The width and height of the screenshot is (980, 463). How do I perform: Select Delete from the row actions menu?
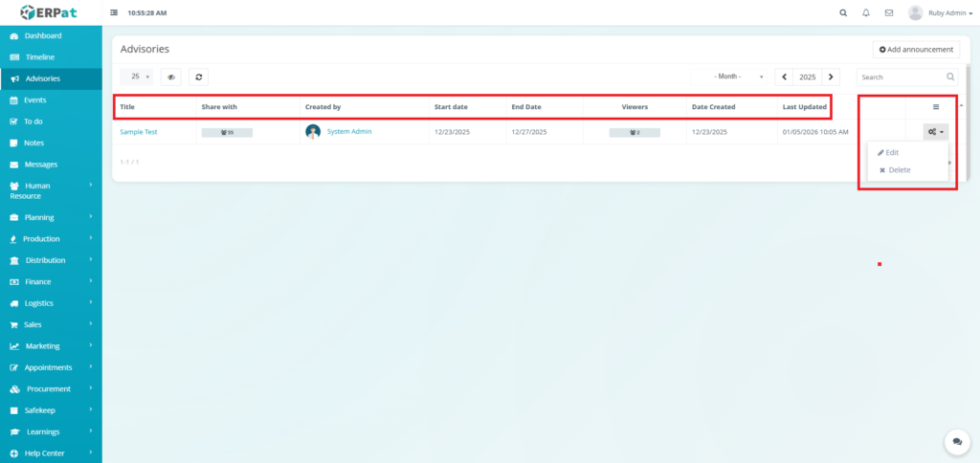pos(899,170)
